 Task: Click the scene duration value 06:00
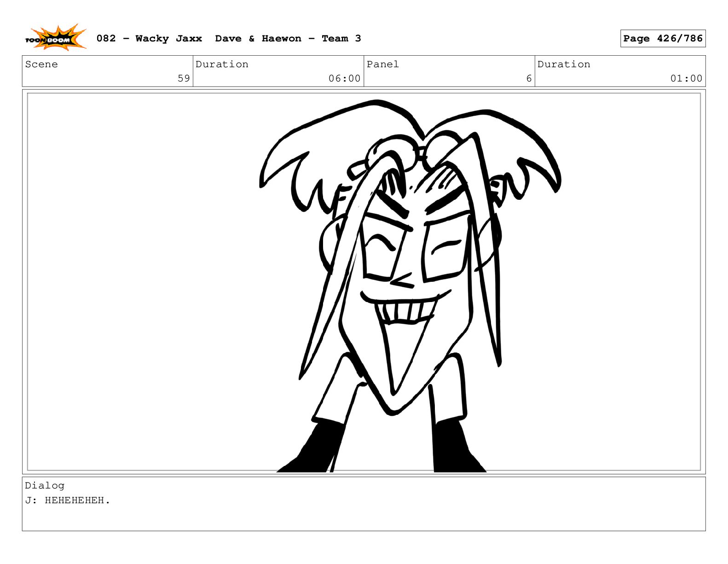click(x=344, y=78)
